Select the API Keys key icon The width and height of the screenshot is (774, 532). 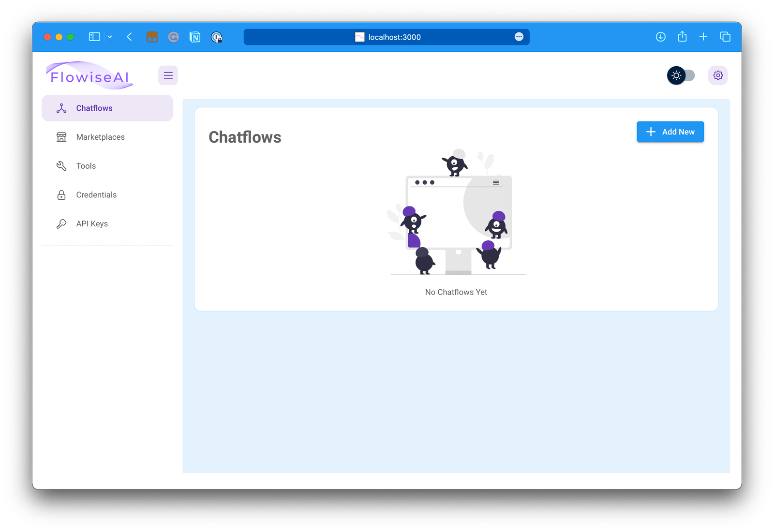point(61,223)
